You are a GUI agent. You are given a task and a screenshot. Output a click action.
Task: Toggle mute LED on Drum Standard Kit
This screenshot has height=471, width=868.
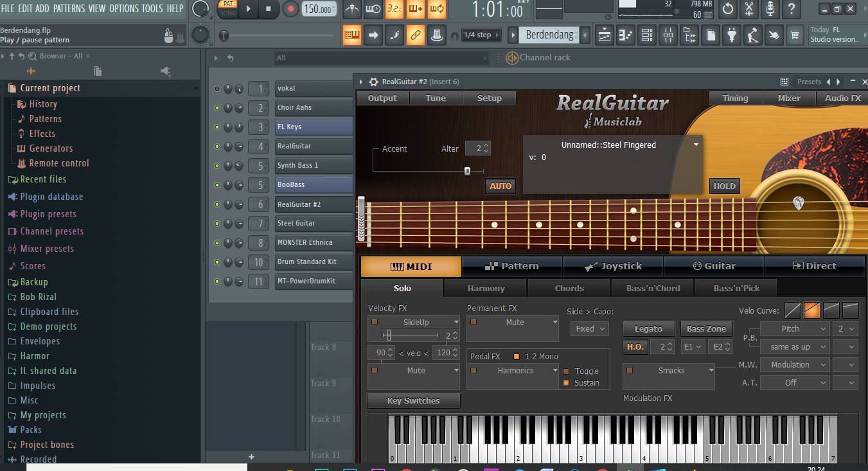[217, 262]
